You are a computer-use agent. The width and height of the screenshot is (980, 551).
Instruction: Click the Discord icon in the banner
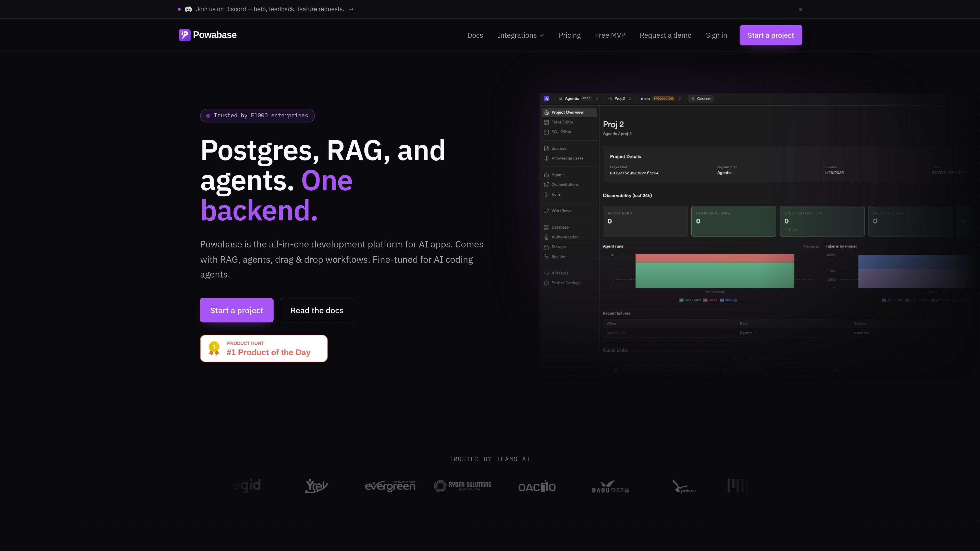[188, 9]
